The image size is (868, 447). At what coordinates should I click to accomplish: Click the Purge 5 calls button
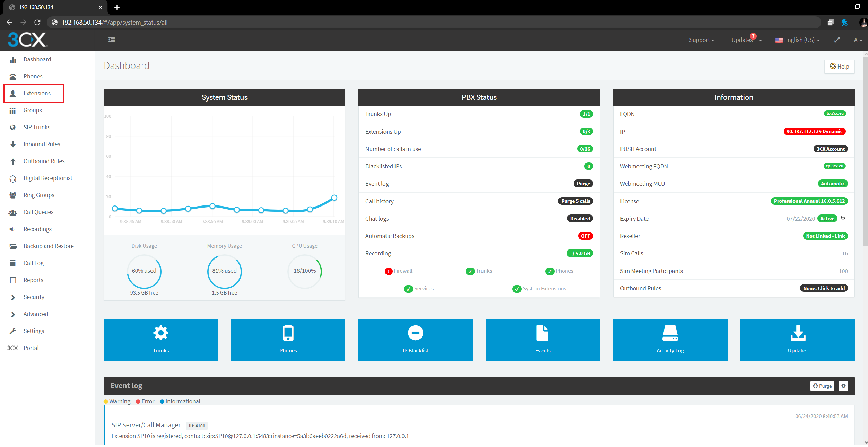click(575, 201)
